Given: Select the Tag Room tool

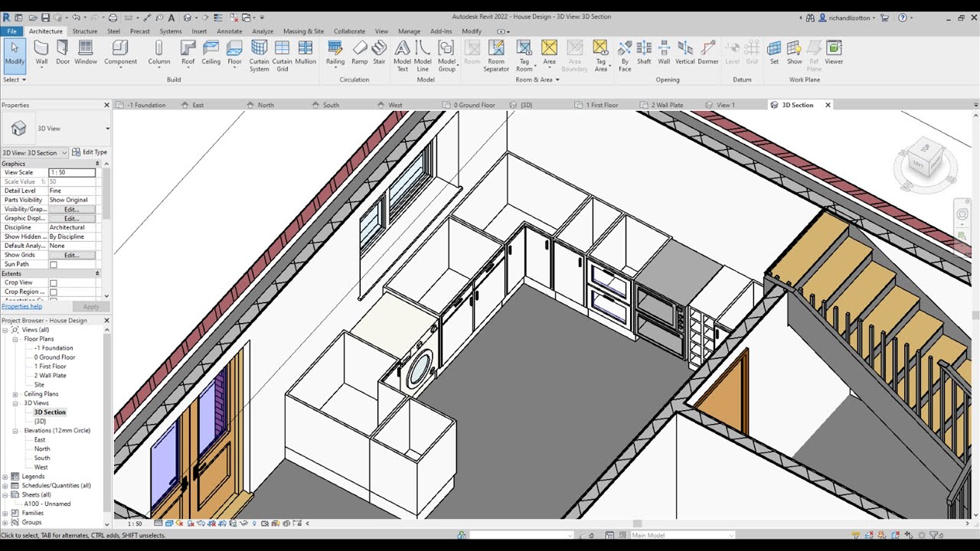Looking at the screenshot, I should pyautogui.click(x=524, y=56).
